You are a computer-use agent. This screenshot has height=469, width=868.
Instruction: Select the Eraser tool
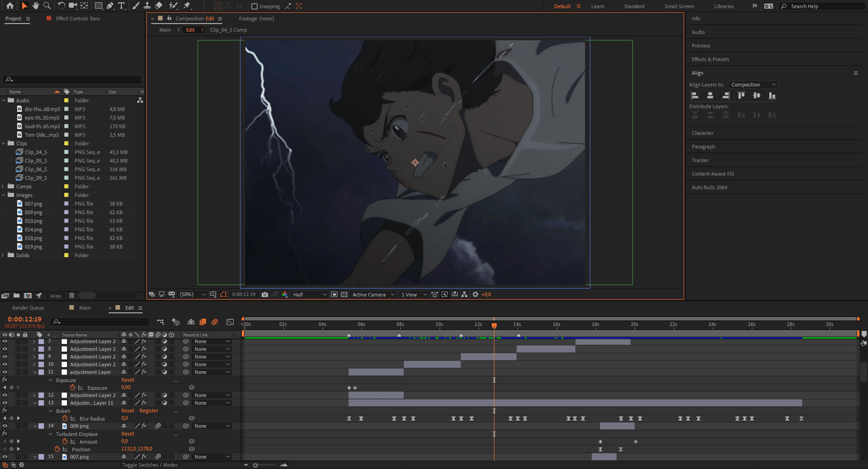(x=159, y=6)
